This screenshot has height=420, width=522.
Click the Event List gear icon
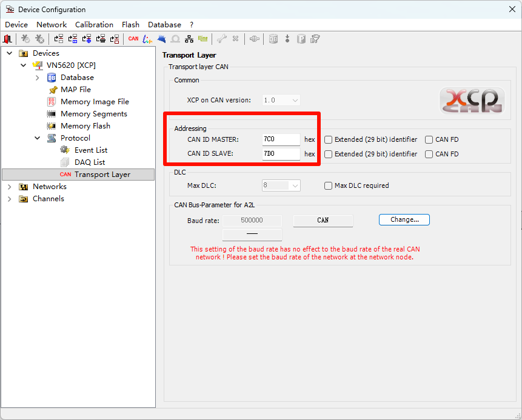point(65,150)
